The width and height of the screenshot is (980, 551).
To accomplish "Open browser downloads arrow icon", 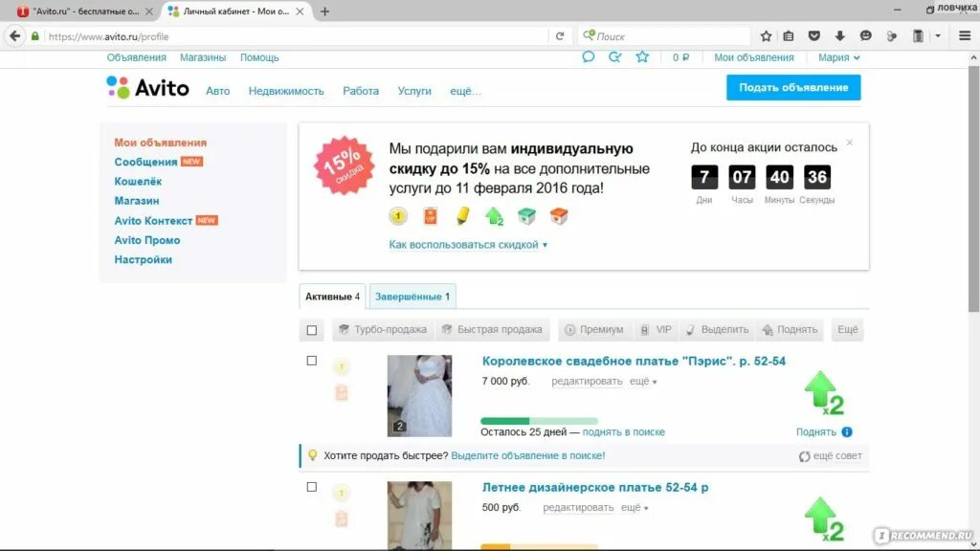I will click(x=840, y=36).
